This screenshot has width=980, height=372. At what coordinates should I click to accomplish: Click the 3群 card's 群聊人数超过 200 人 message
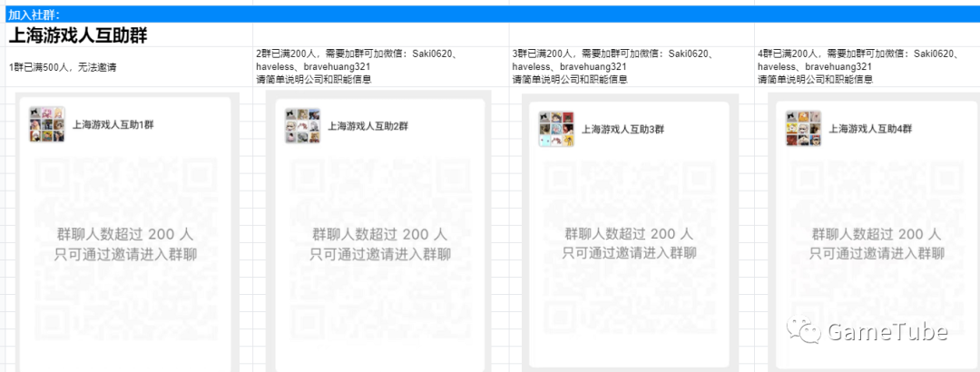[x=629, y=234]
